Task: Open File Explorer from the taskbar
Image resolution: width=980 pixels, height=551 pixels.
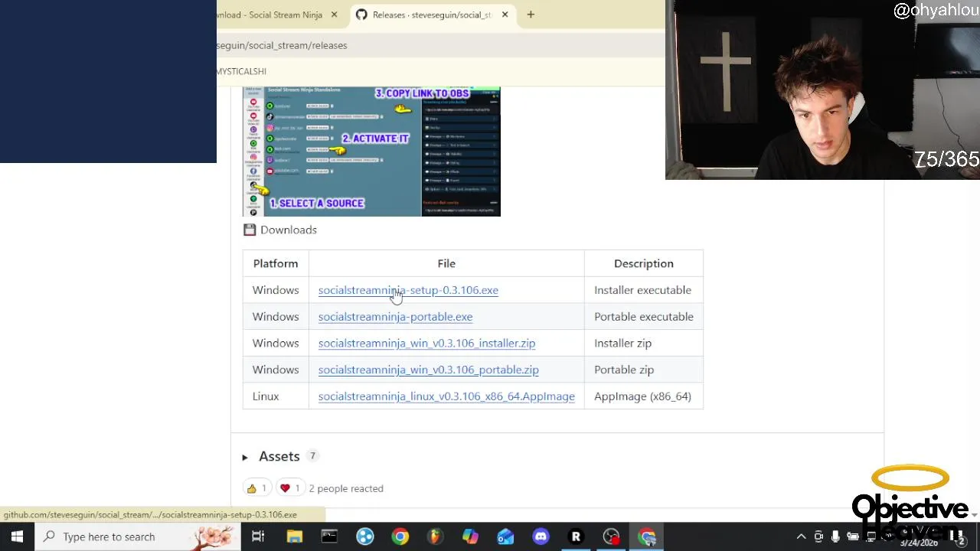Action: [x=294, y=536]
